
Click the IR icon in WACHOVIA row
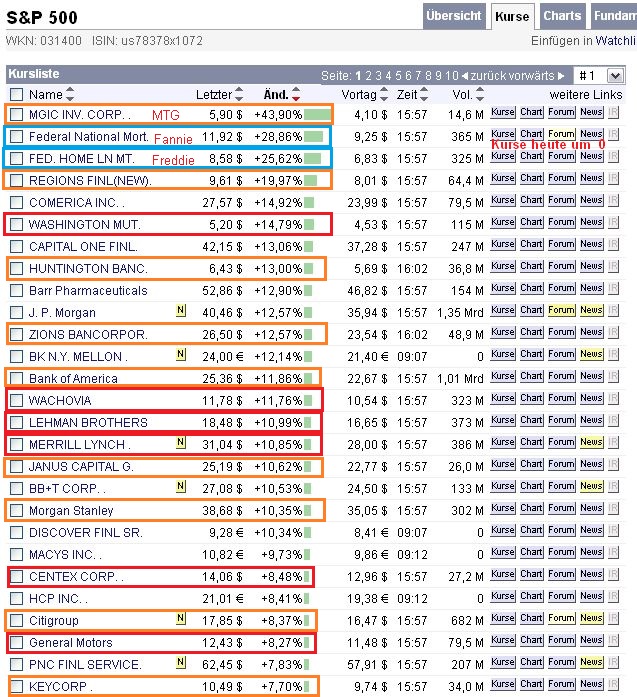click(x=613, y=398)
